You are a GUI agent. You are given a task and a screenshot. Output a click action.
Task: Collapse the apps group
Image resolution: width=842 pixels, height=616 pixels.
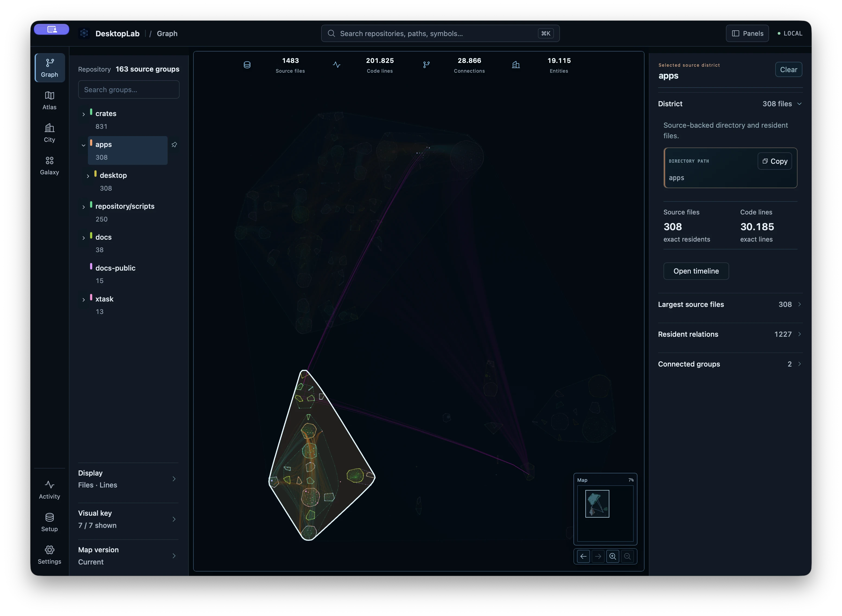tap(84, 145)
